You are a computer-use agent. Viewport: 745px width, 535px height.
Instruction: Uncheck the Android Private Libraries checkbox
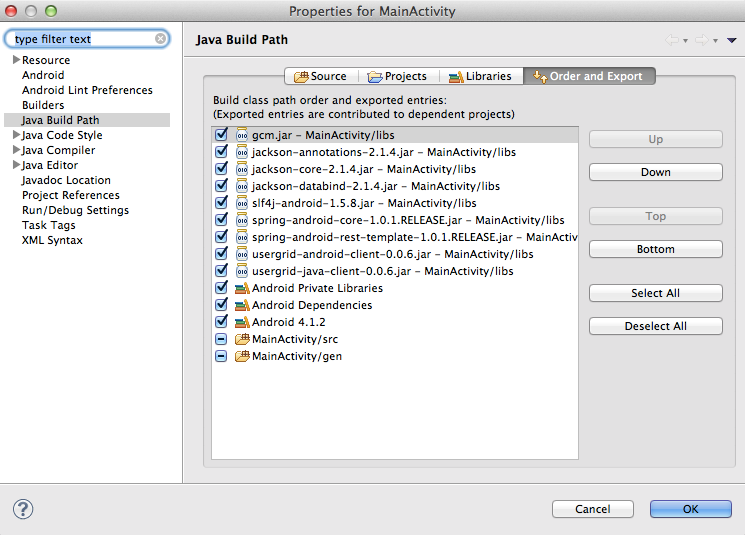pyautogui.click(x=221, y=287)
